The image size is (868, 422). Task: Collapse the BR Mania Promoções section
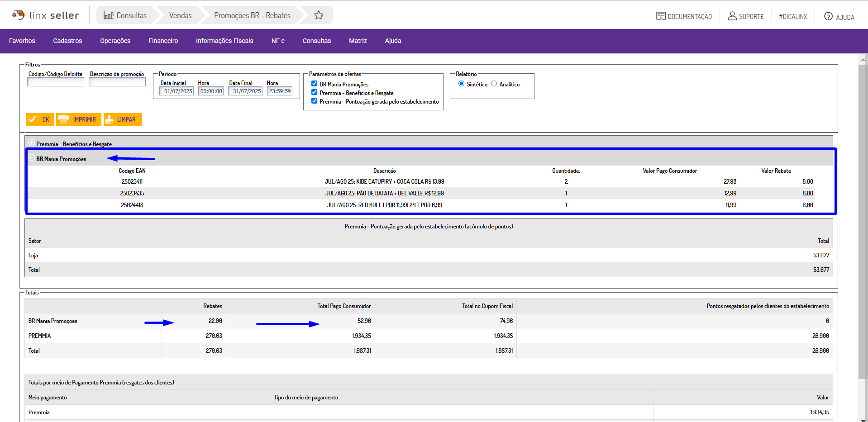coord(32,158)
